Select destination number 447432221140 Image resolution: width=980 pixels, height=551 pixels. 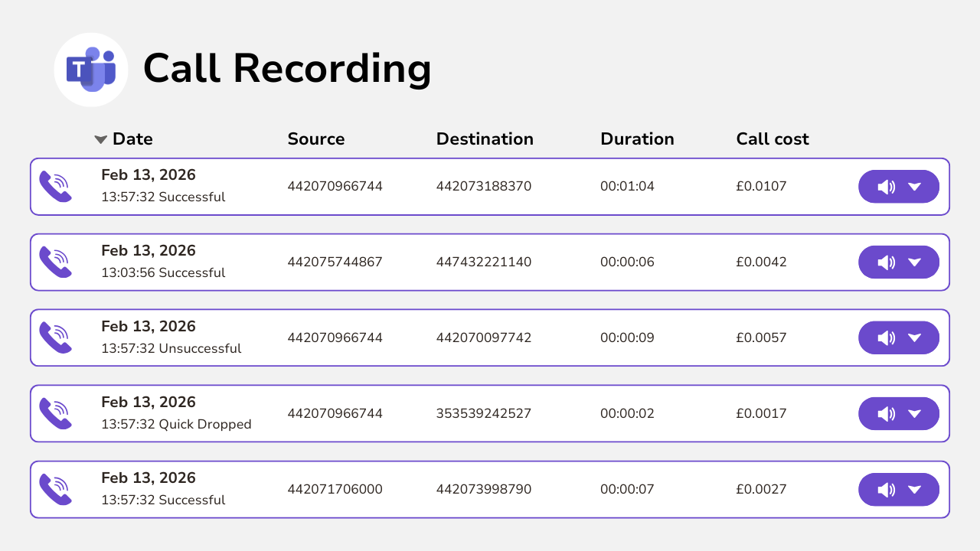coord(484,262)
